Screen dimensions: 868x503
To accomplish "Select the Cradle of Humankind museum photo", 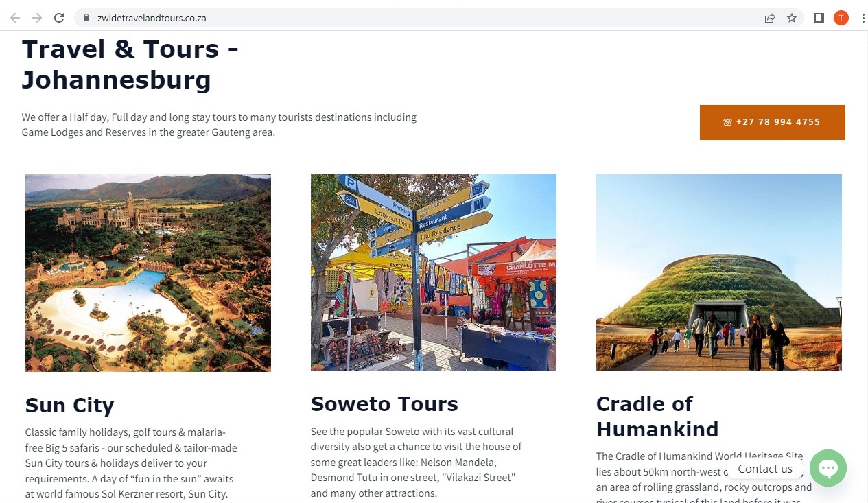I will click(x=718, y=272).
